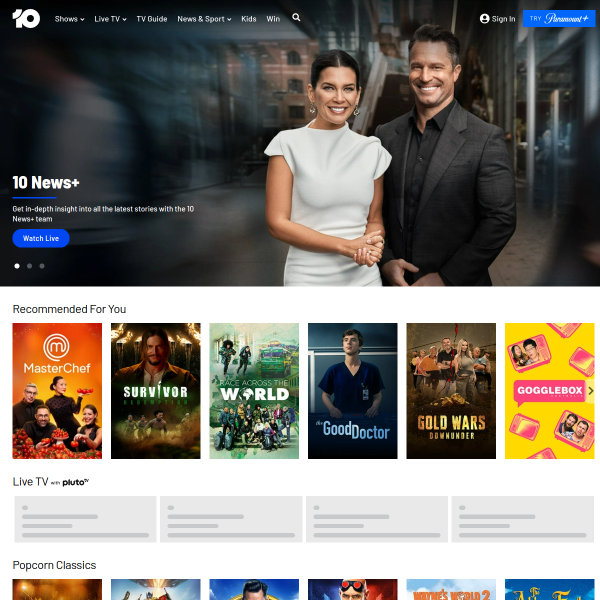Open the Win page link
The image size is (600, 600).
[273, 19]
